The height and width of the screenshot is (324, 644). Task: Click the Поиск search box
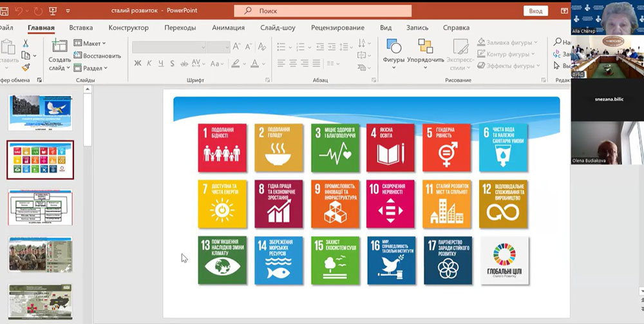(x=323, y=11)
